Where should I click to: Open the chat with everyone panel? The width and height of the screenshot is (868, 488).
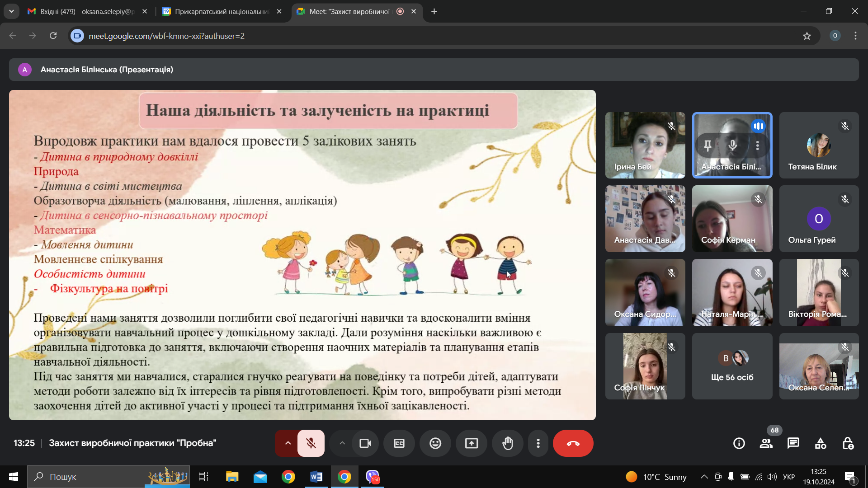793,443
